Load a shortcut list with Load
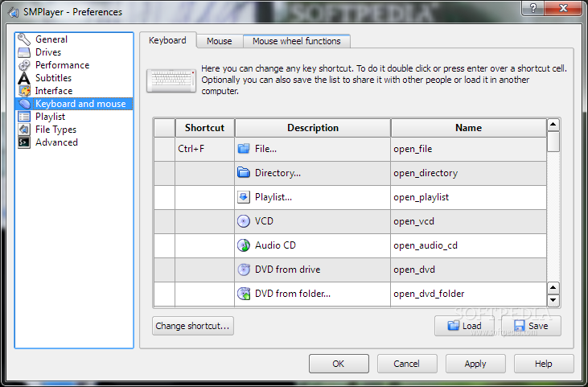 (464, 326)
